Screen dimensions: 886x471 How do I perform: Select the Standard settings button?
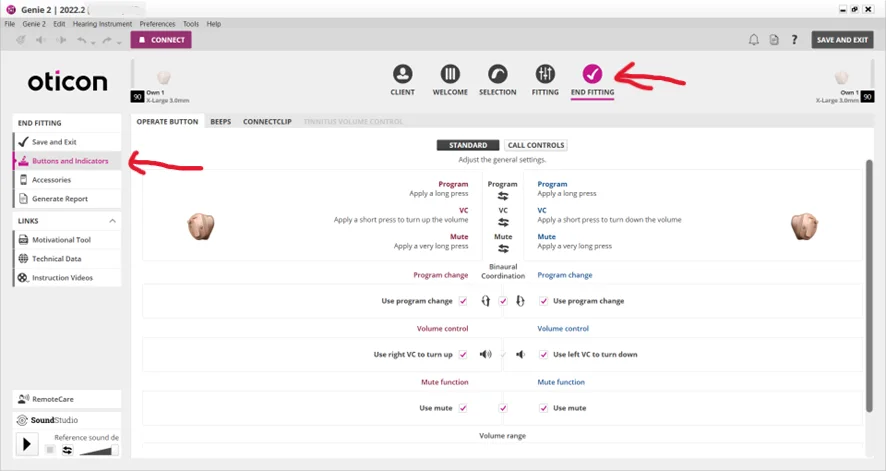468,145
